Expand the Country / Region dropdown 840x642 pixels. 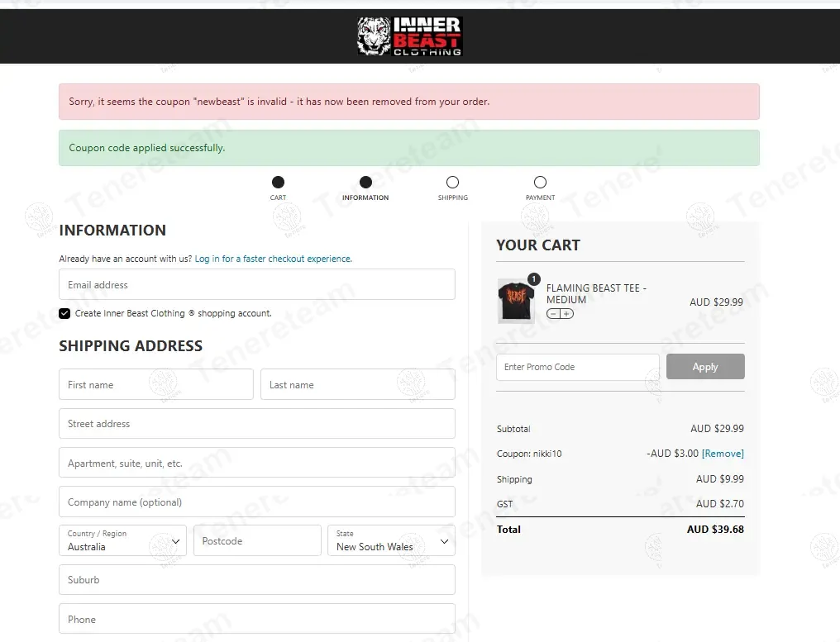[x=122, y=540]
